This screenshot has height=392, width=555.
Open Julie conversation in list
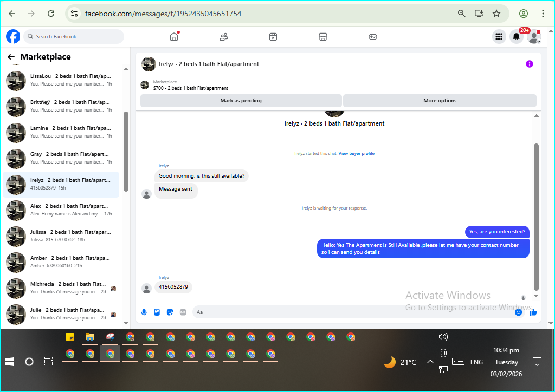(61, 314)
